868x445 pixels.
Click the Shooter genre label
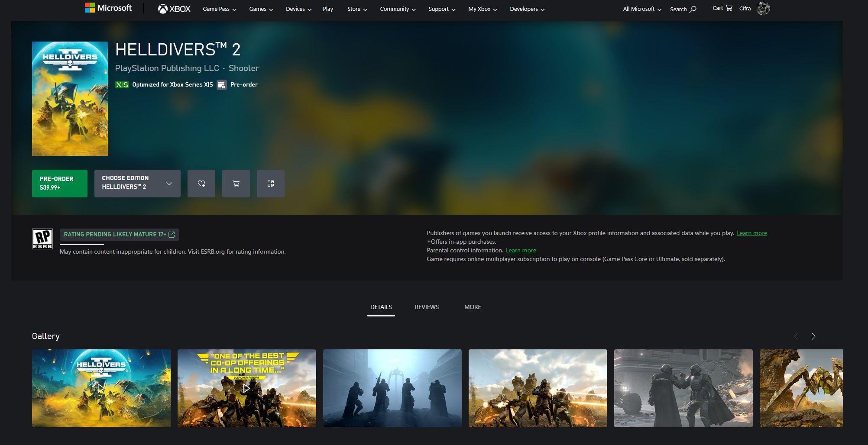[x=244, y=68]
